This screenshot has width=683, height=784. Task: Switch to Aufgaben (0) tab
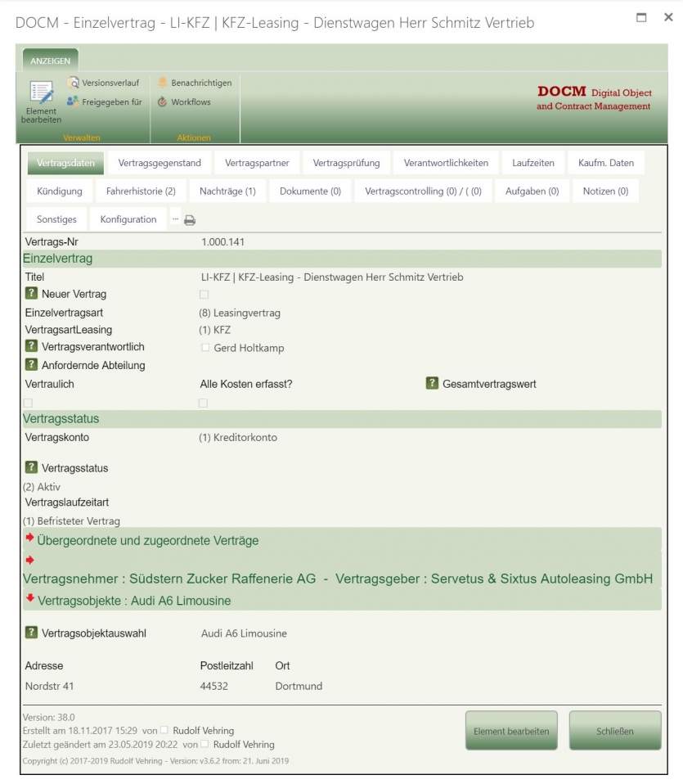pyautogui.click(x=532, y=191)
